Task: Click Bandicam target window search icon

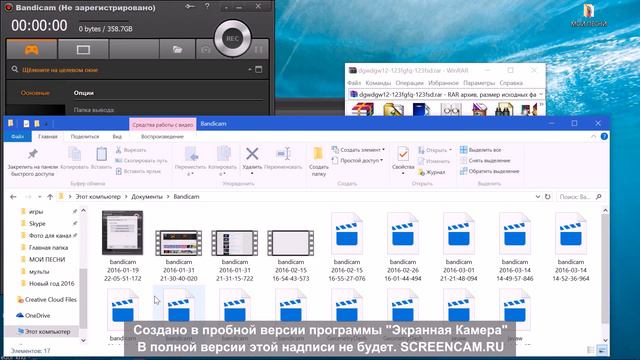Action: [x=15, y=69]
